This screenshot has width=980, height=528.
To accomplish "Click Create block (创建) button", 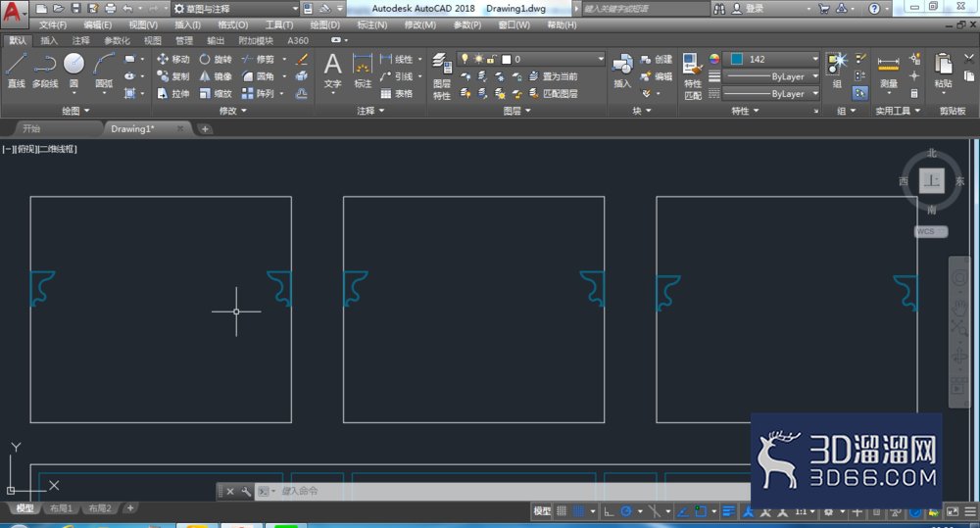I will tap(657, 59).
